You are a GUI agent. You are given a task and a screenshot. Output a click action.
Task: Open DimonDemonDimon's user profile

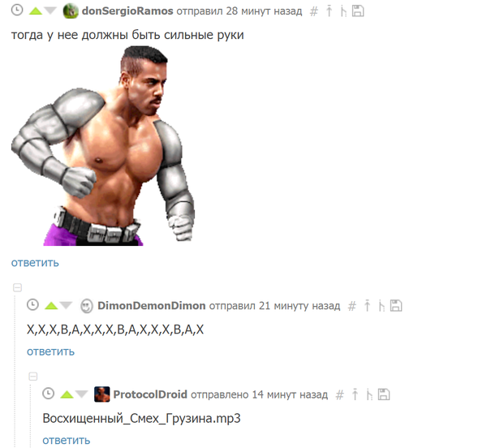pos(151,306)
